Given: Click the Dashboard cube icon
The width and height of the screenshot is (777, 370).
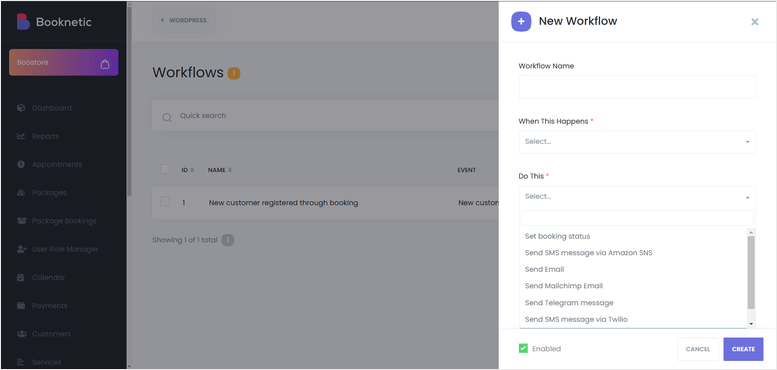Looking at the screenshot, I should (21, 107).
